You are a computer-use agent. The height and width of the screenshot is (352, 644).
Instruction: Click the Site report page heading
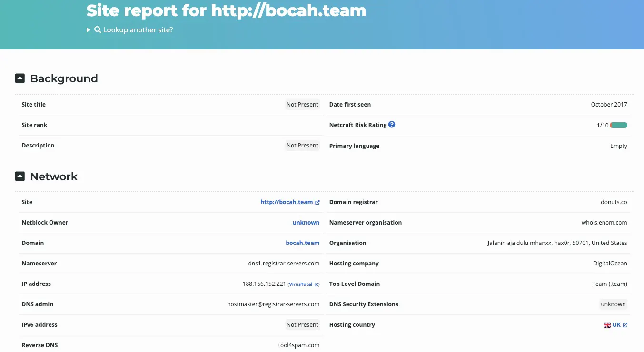(x=226, y=10)
